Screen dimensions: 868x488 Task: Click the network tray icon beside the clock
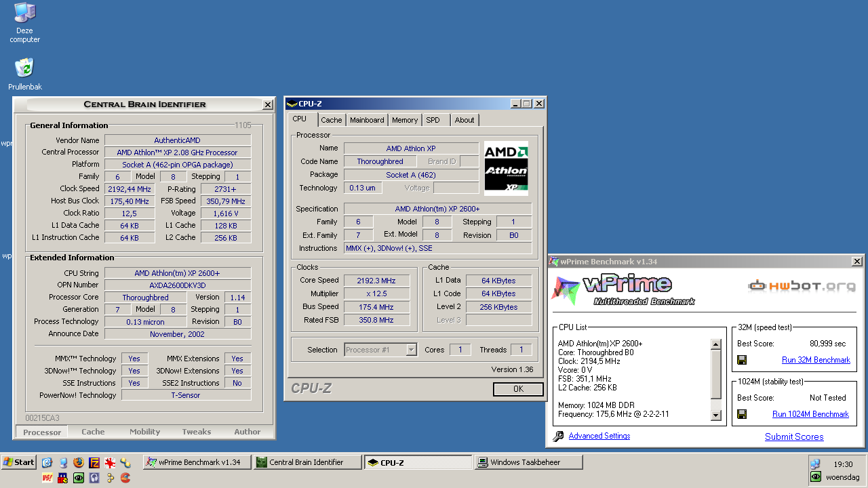(816, 464)
